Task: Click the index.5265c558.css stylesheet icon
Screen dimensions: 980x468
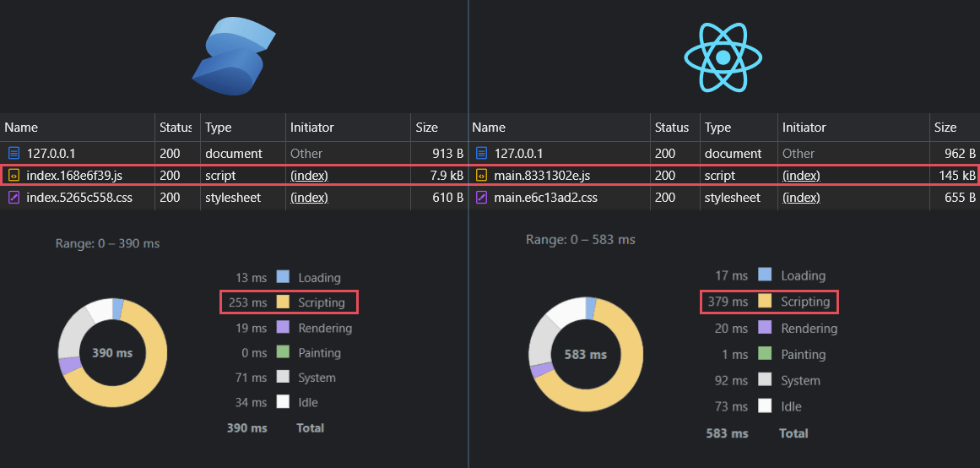Action: coord(14,198)
